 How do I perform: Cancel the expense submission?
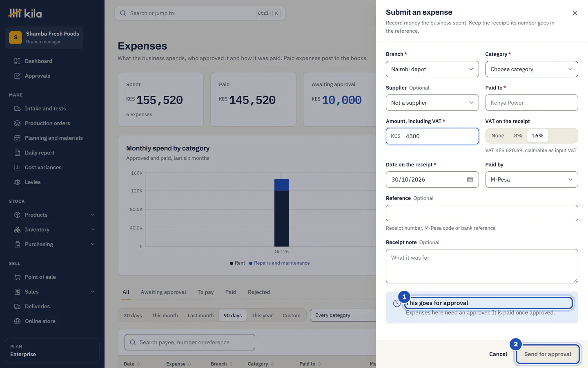(x=498, y=354)
